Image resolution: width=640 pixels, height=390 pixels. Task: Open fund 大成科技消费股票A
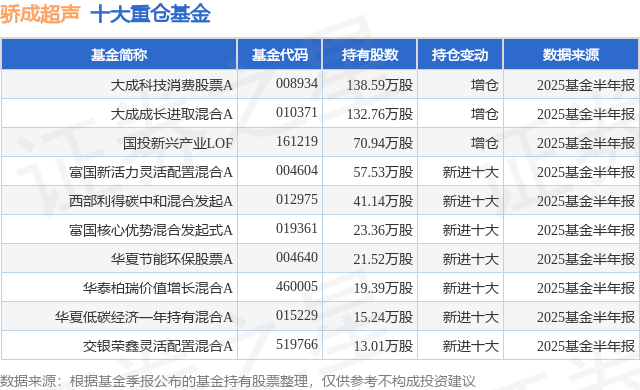pyautogui.click(x=171, y=85)
